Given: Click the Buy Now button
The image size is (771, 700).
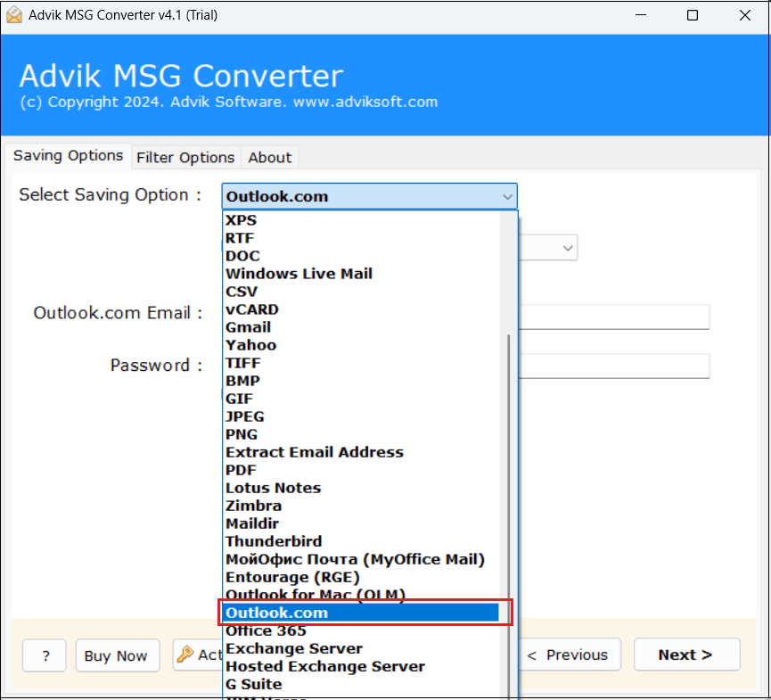Looking at the screenshot, I should pyautogui.click(x=117, y=655).
